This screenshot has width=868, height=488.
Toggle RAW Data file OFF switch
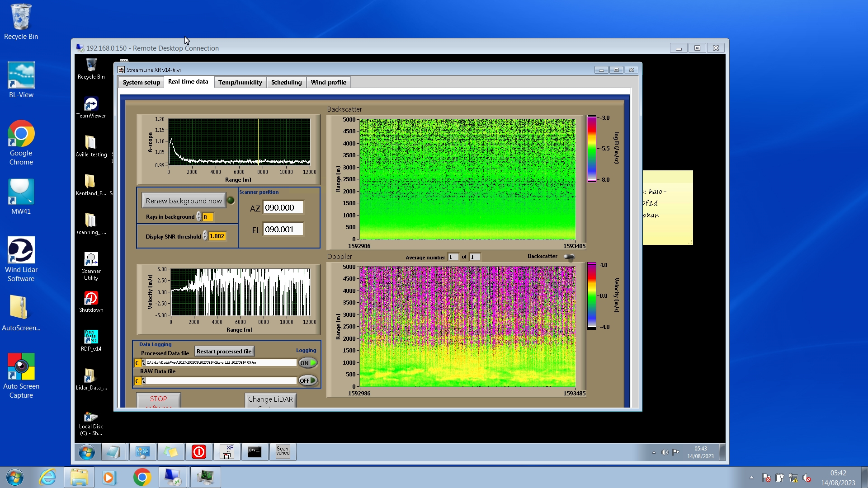pyautogui.click(x=307, y=380)
